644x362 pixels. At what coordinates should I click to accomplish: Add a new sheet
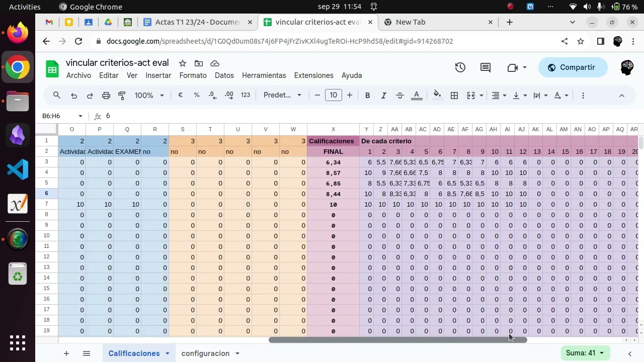click(66, 353)
